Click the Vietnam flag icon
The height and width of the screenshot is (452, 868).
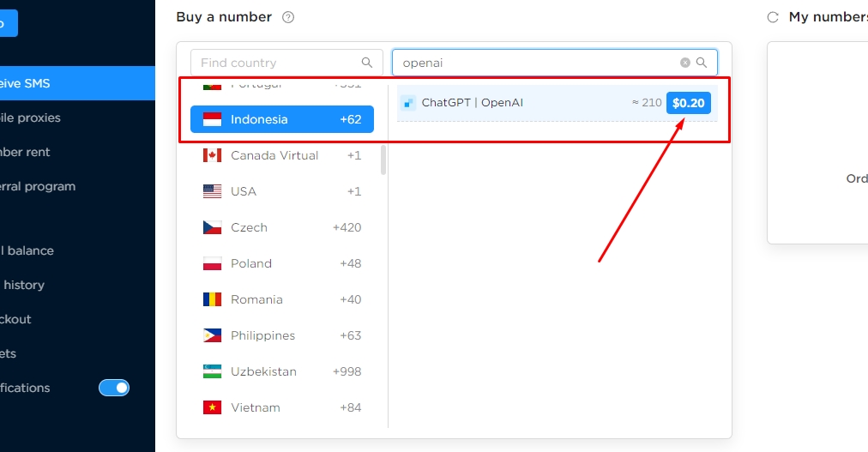212,407
